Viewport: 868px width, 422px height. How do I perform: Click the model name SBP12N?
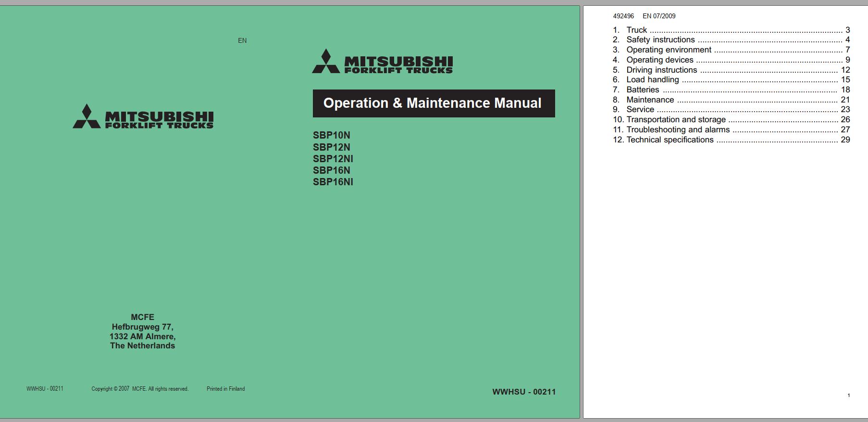pyautogui.click(x=332, y=147)
